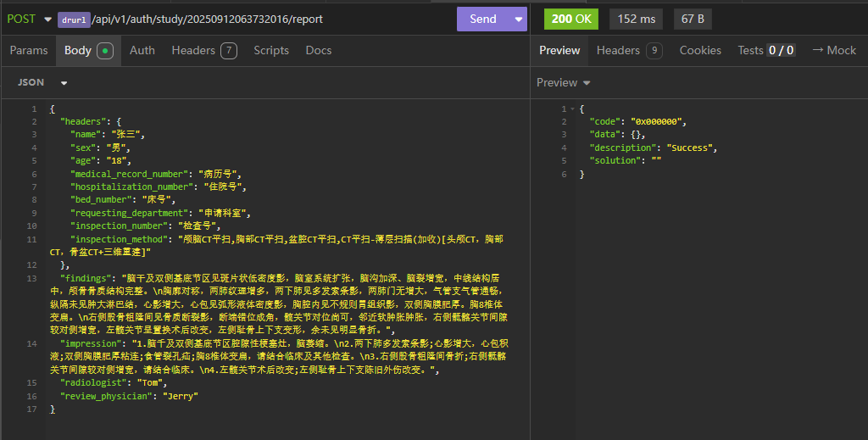Click the Mock arrow tab

pyautogui.click(x=834, y=50)
